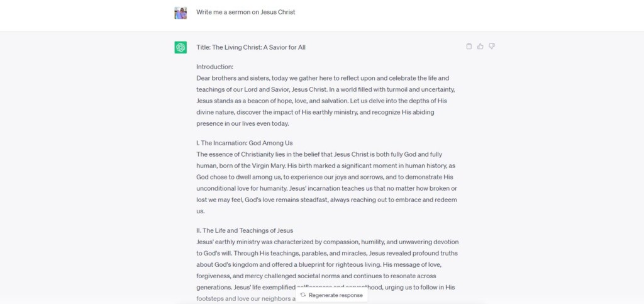Click the ChatGPT logo avatar
This screenshot has height=304, width=644.
coord(180,47)
